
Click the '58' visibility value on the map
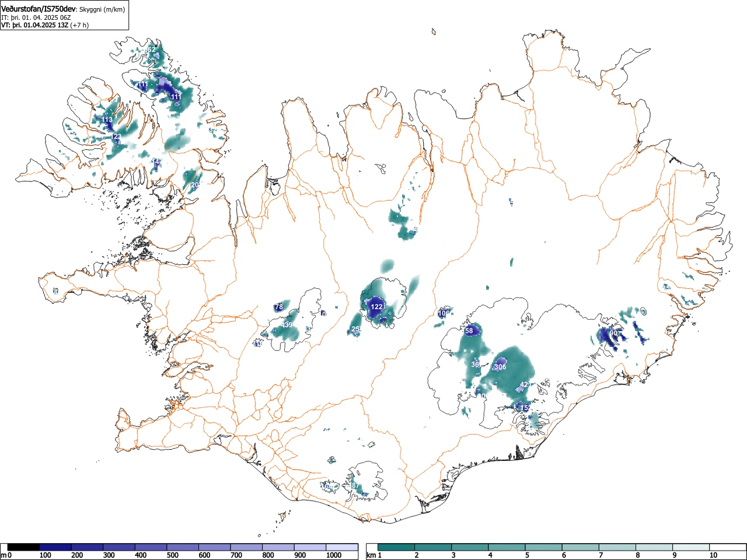click(x=469, y=331)
